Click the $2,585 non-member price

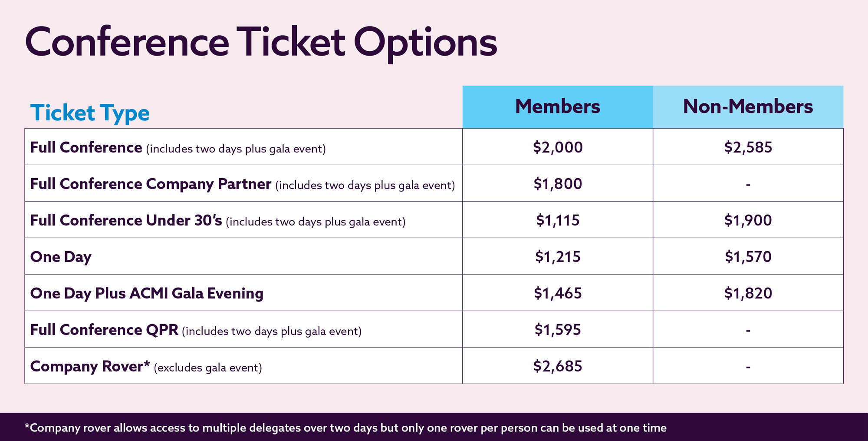coord(748,147)
